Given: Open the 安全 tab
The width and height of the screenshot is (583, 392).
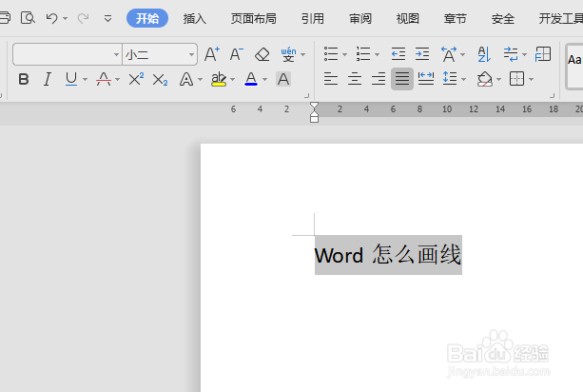Looking at the screenshot, I should point(503,18).
